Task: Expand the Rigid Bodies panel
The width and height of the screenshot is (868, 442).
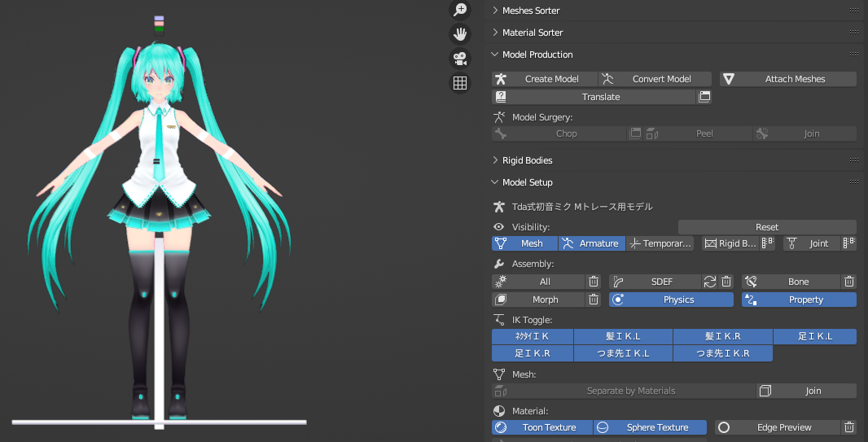Action: coord(495,160)
